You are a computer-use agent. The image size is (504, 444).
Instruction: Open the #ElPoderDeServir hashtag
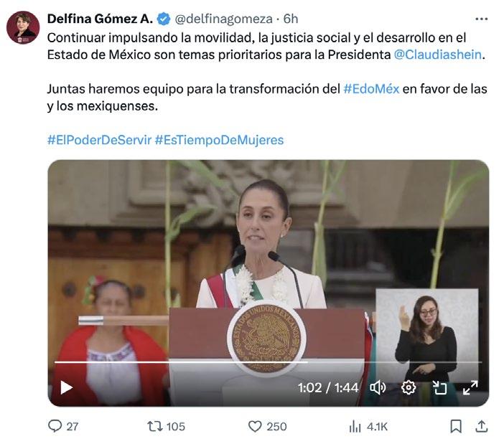[x=99, y=140]
